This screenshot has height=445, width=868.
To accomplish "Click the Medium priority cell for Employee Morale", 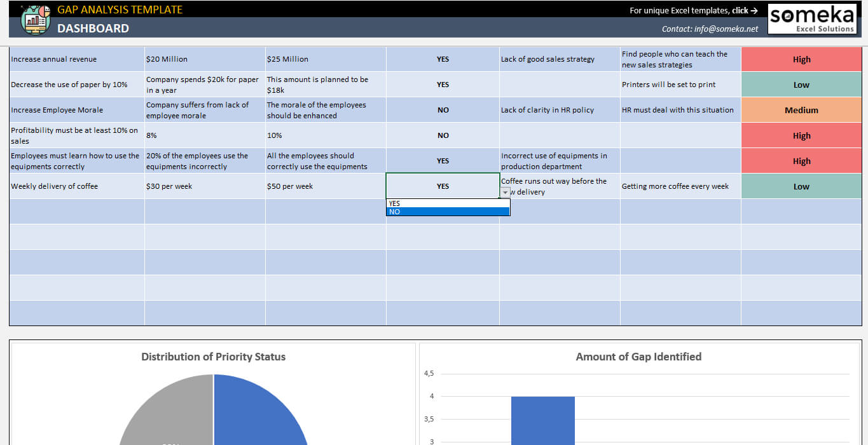I will coord(801,110).
